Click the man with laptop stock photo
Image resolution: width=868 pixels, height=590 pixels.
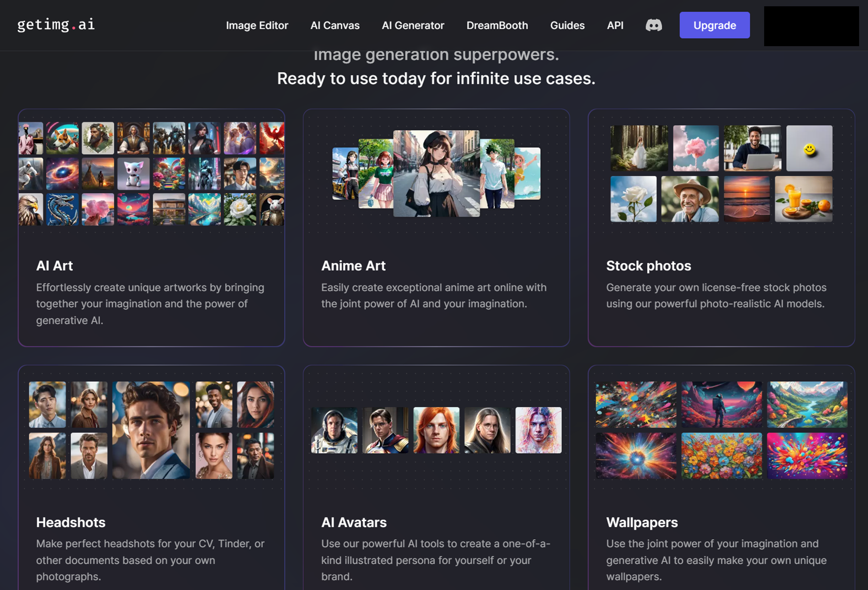752,148
